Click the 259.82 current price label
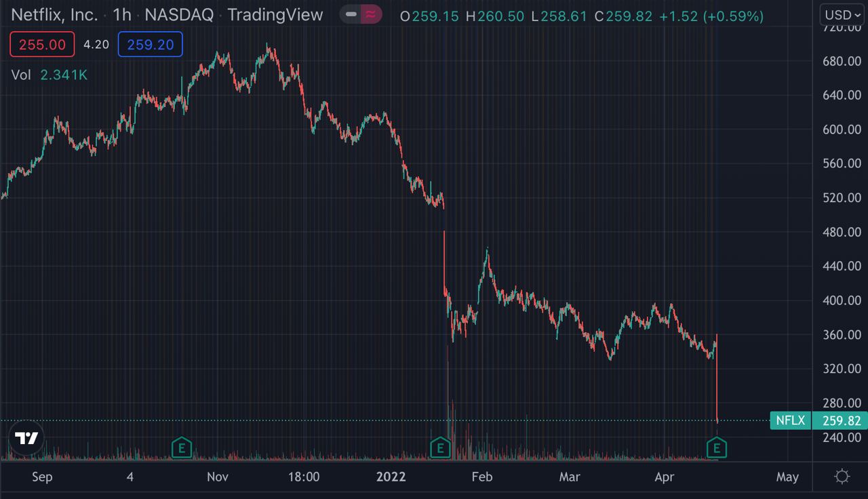This screenshot has height=499, width=868. pos(842,421)
